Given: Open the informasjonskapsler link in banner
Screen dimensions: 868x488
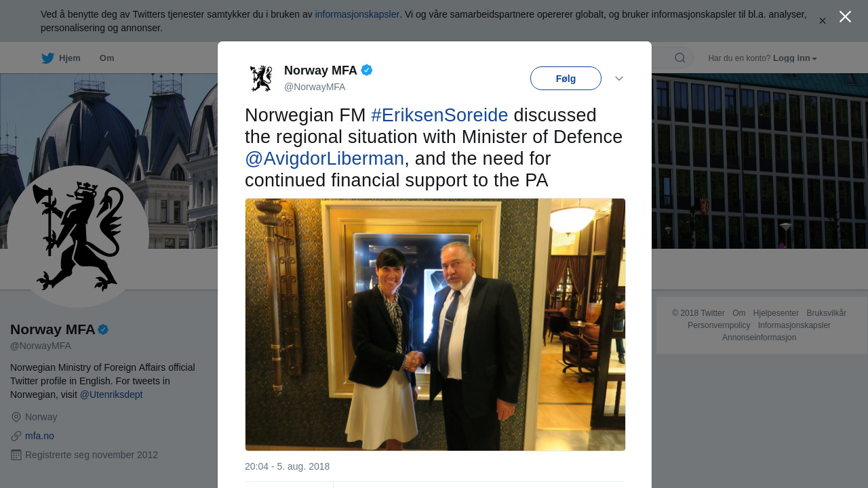Looking at the screenshot, I should [x=357, y=14].
